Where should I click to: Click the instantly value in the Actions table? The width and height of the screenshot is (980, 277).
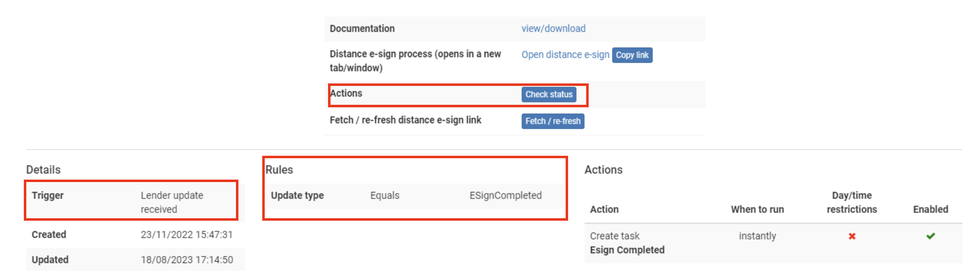pos(757,236)
